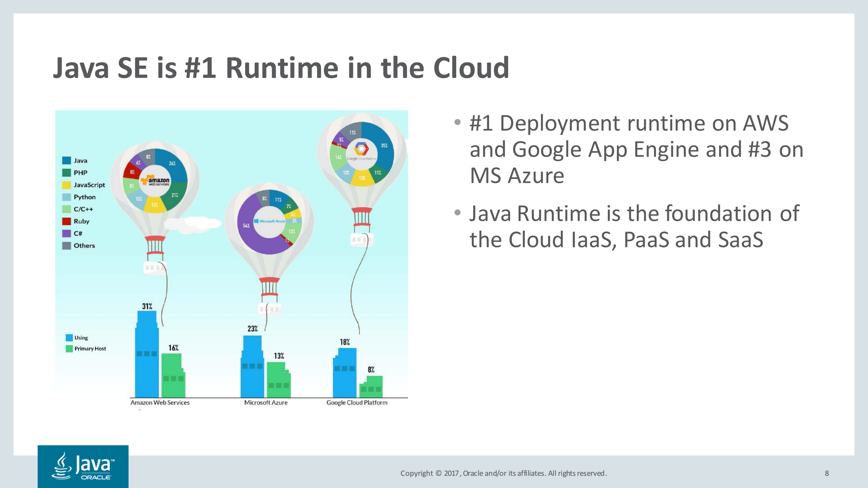Viewport: 868px width, 488px height.
Task: Click the Ruby red legend square
Action: [66, 221]
